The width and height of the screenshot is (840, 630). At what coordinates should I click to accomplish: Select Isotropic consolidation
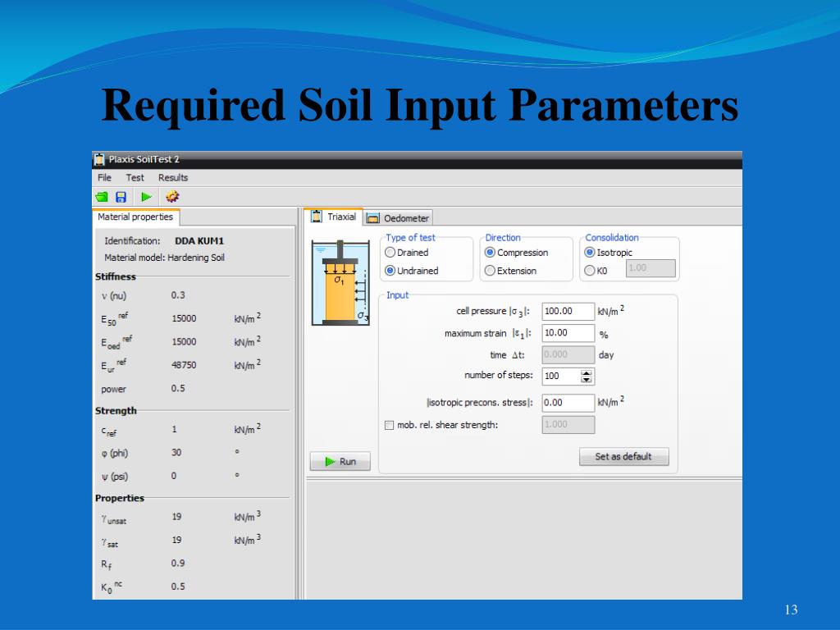(x=590, y=253)
